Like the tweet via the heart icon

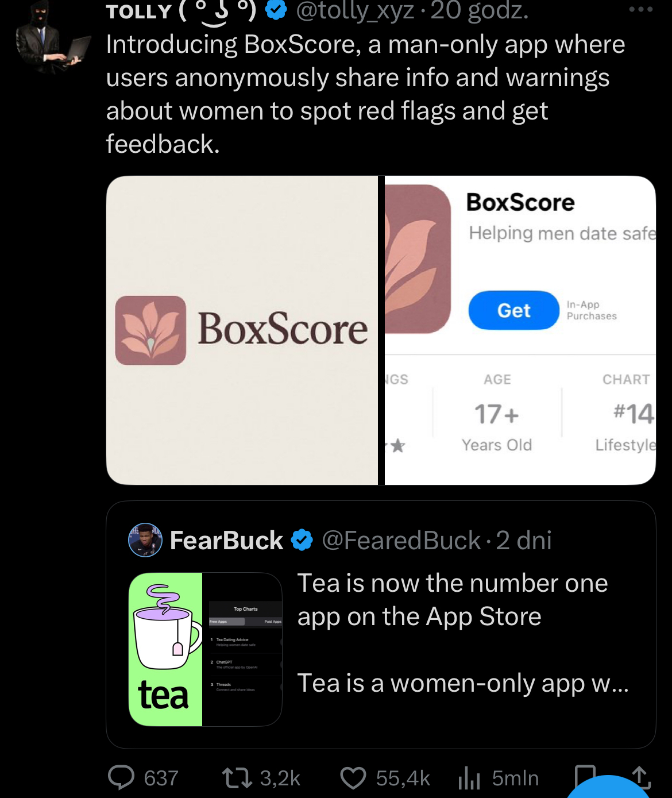click(353, 778)
